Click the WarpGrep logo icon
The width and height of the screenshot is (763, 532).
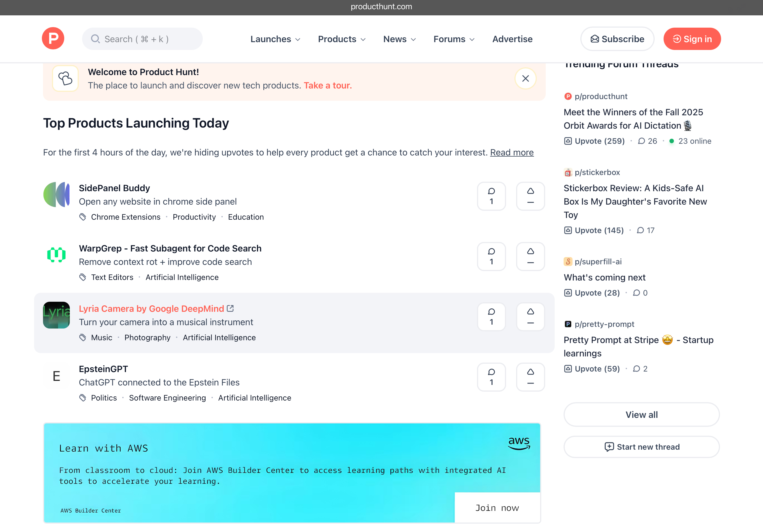tap(56, 255)
